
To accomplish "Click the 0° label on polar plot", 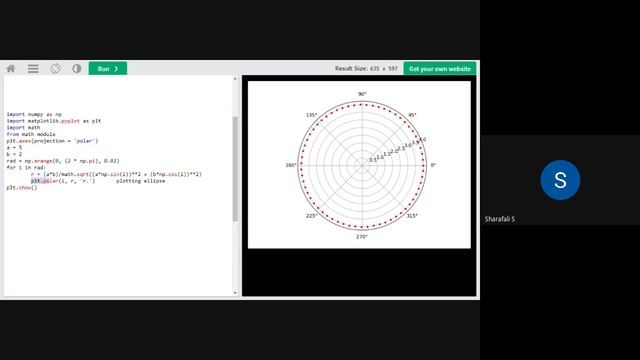I will 433,165.
